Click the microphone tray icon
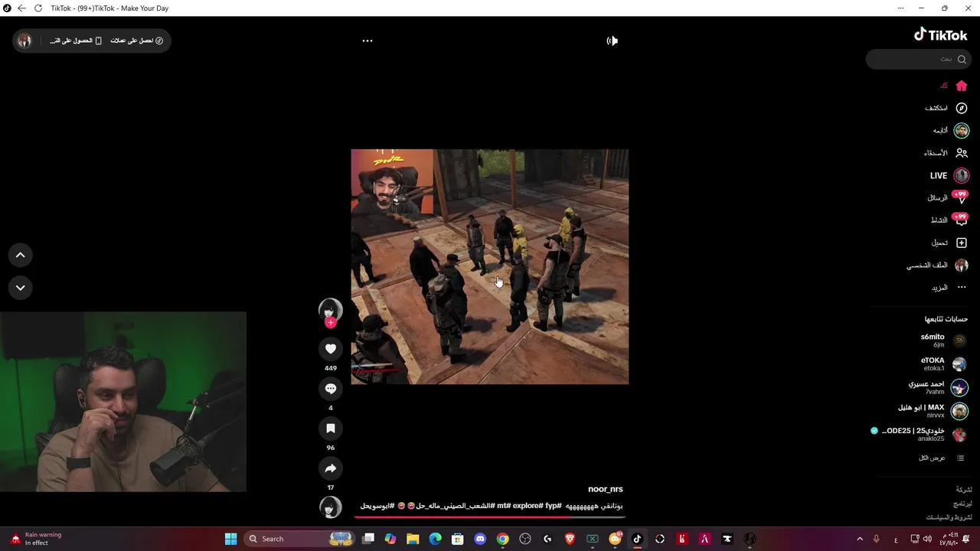Viewport: 980px width, 551px height. coord(877,539)
